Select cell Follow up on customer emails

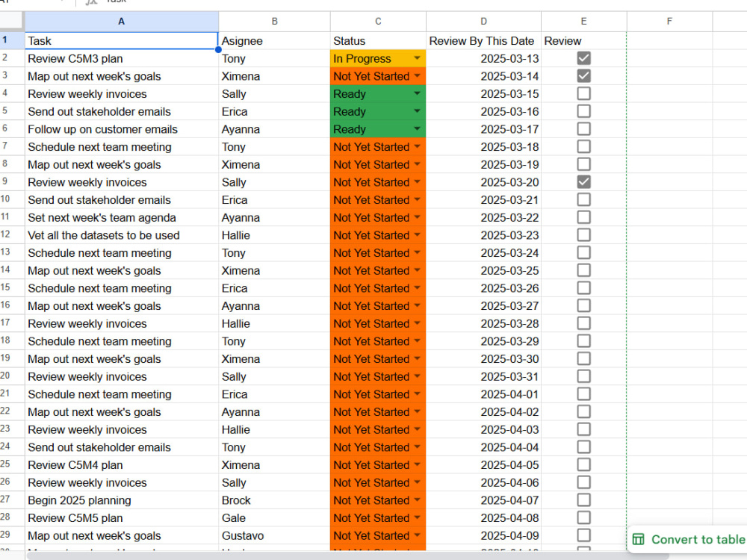[122, 129]
